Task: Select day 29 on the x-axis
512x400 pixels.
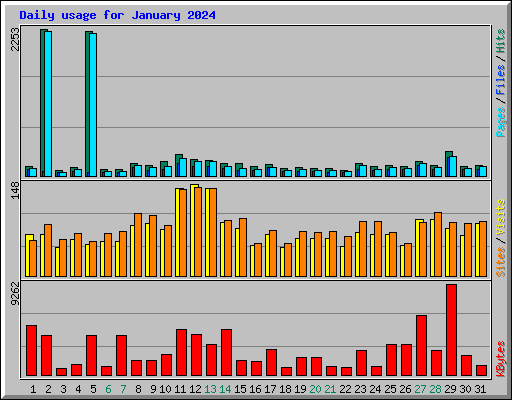Action: pyautogui.click(x=450, y=389)
